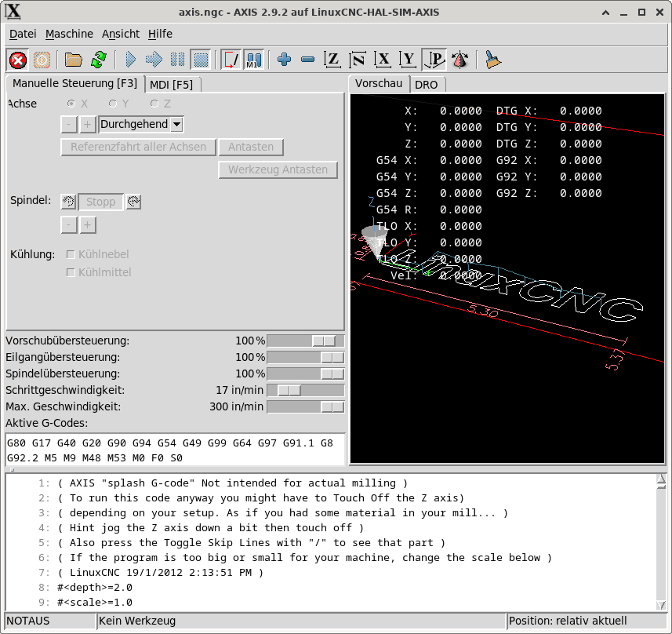The image size is (672, 634).
Task: Click Referenzfahrt aller Achsen button
Action: point(139,147)
